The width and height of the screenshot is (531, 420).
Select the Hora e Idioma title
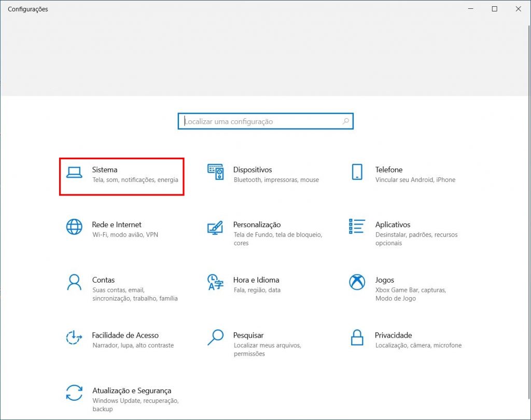tap(256, 280)
